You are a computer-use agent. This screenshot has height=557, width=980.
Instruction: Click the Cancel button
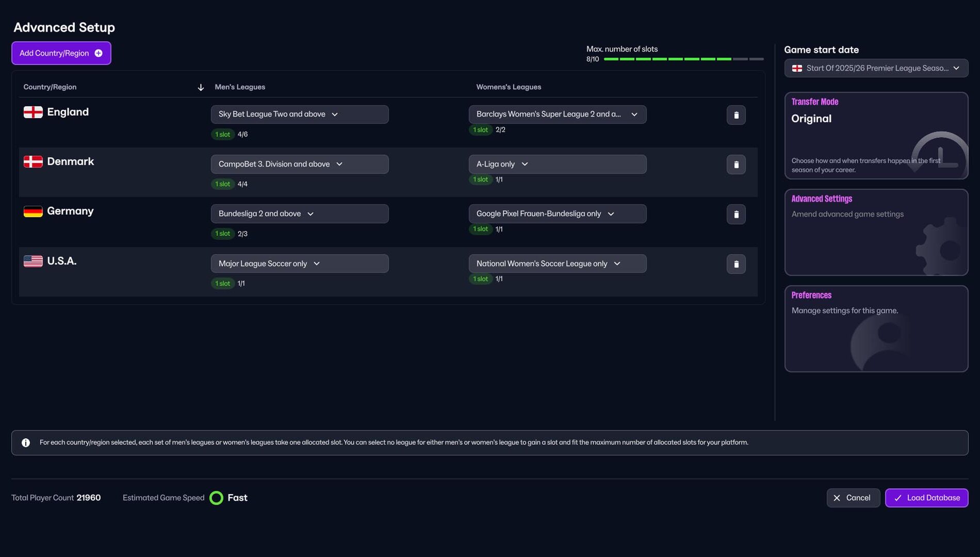pyautogui.click(x=853, y=498)
